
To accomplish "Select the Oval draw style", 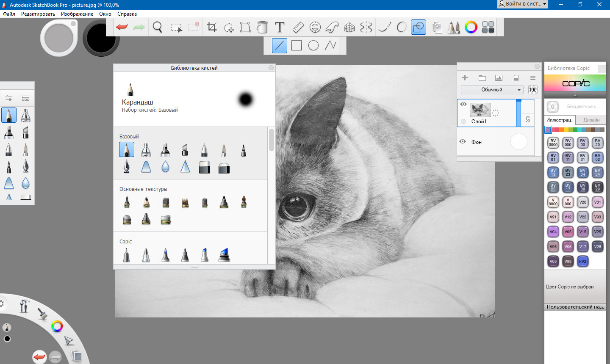I will (313, 45).
